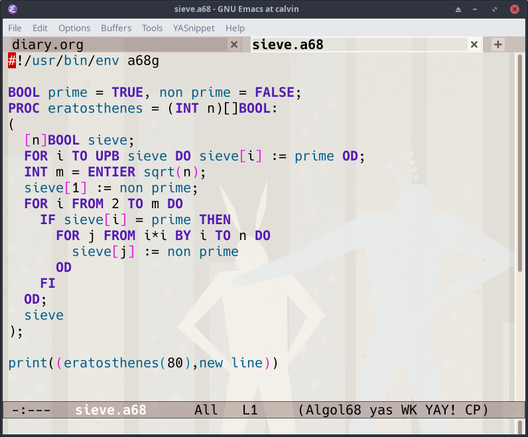The image size is (528, 437).
Task: Click 'print' on the last code line
Action: (28, 363)
